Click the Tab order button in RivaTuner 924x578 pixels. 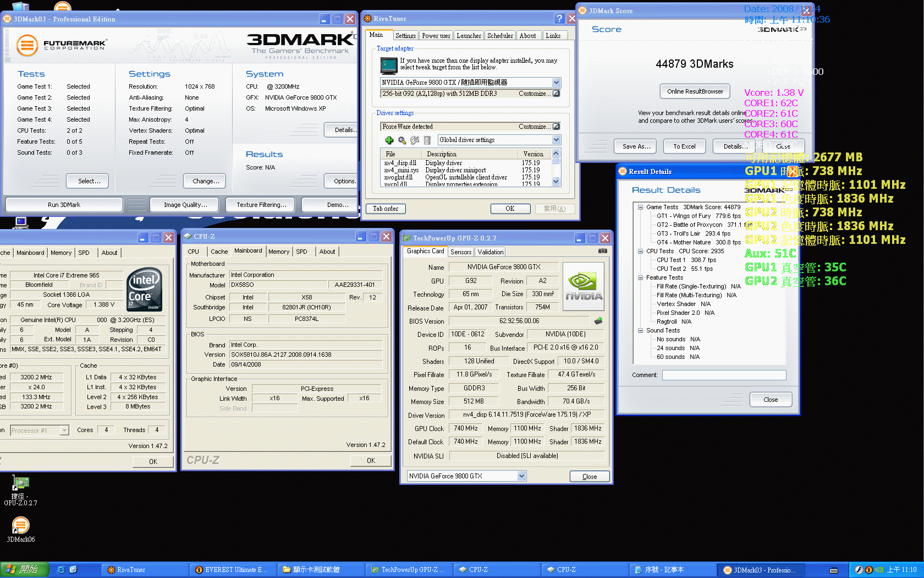pyautogui.click(x=386, y=209)
